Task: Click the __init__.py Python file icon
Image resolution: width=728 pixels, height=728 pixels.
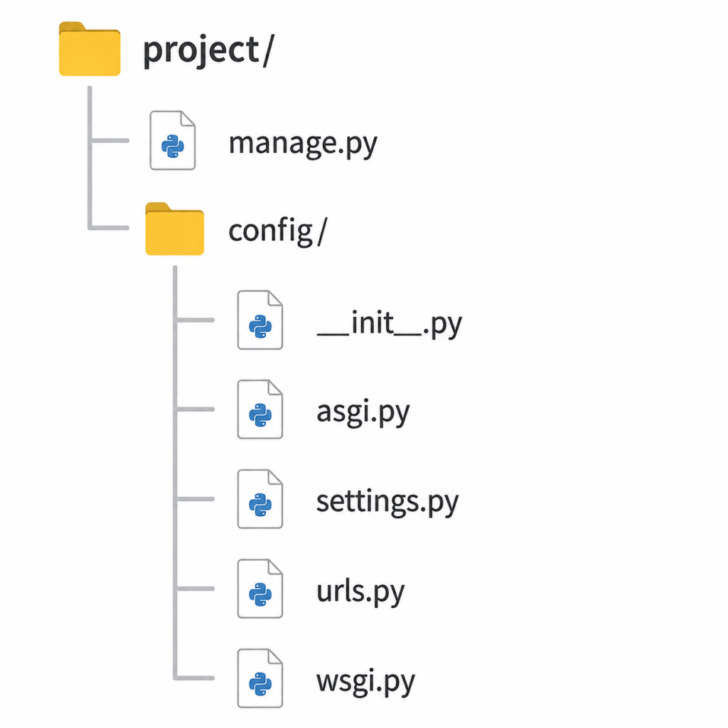Action: click(x=260, y=320)
